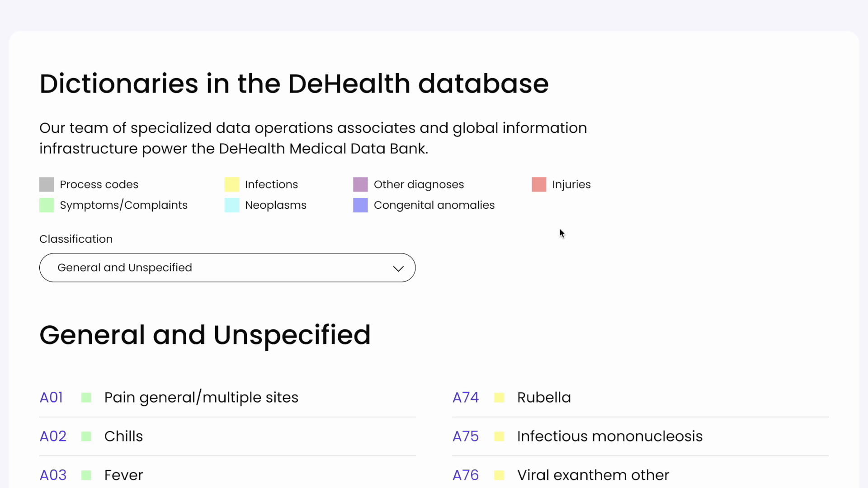Open code A01 link
Image resolution: width=868 pixels, height=488 pixels.
(51, 398)
